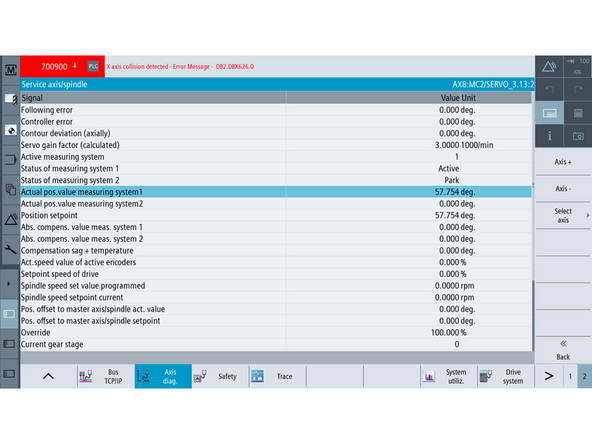This screenshot has height=444, width=592.
Task: Select the Override row
Action: pyautogui.click(x=276, y=332)
